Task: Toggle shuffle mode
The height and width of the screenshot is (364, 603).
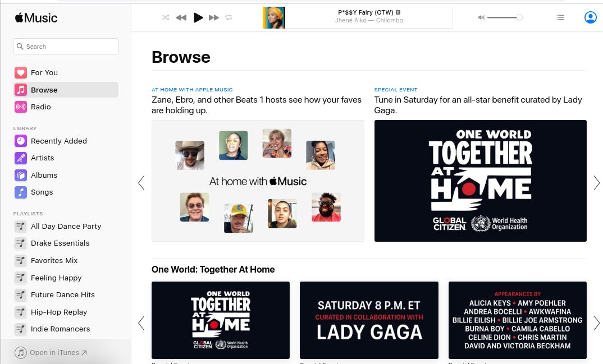Action: click(x=166, y=18)
